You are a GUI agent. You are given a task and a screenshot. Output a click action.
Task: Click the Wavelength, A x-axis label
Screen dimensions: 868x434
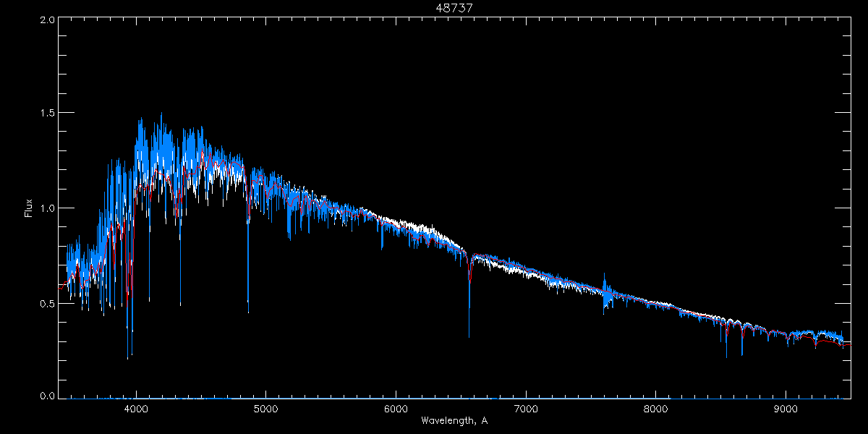[x=454, y=420]
